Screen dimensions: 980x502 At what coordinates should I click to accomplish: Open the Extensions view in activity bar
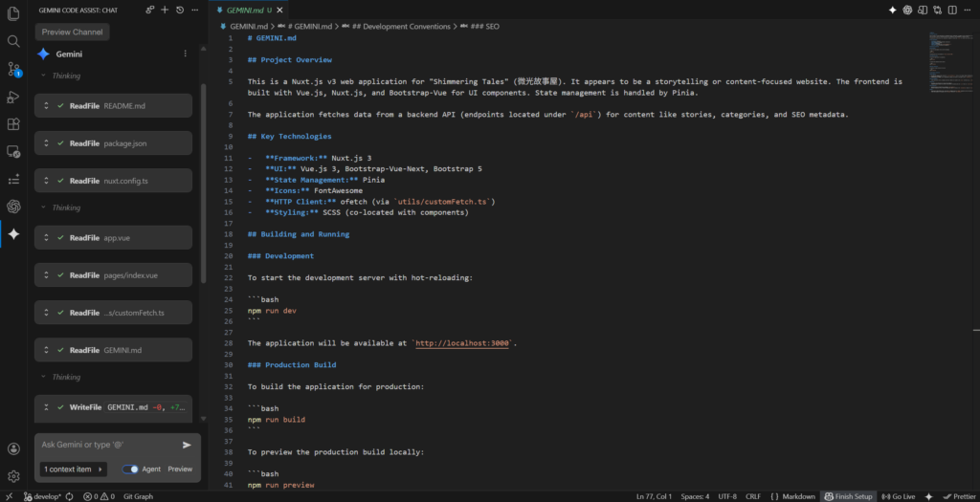click(13, 124)
